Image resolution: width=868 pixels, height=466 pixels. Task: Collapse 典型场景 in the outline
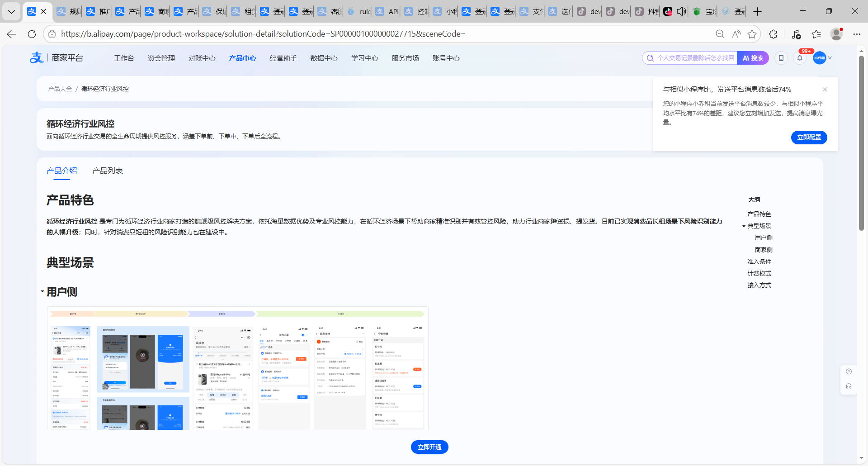(744, 226)
